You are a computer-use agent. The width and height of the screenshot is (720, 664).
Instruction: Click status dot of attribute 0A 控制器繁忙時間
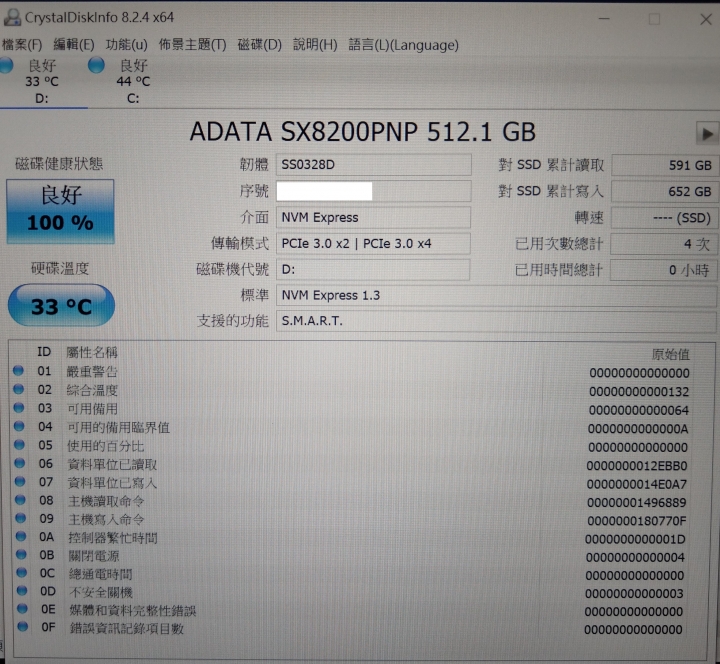(21, 536)
